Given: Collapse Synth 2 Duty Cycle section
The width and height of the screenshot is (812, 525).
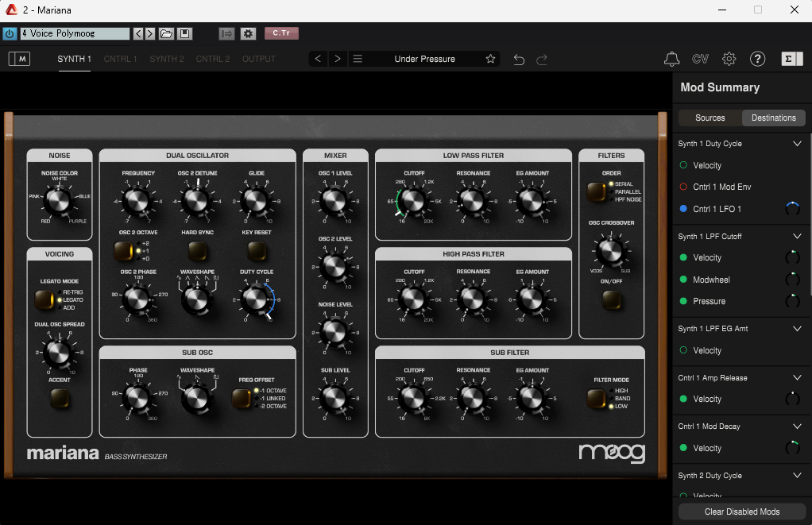Looking at the screenshot, I should click(x=797, y=475).
